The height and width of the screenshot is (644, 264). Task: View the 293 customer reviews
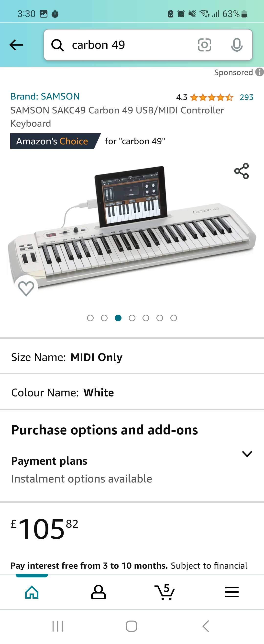pyautogui.click(x=246, y=97)
